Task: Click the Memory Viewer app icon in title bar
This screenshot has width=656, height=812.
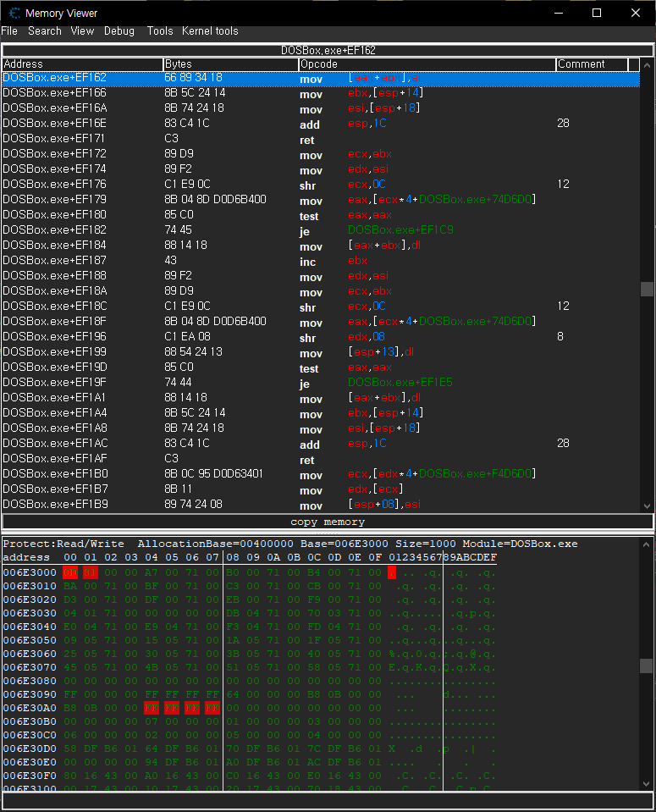Action: tap(14, 13)
